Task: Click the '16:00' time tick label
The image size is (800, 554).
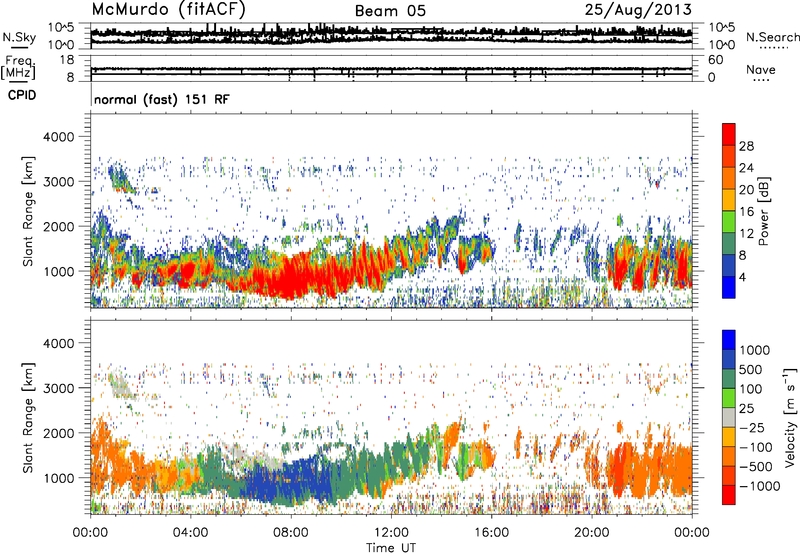Action: tap(491, 533)
